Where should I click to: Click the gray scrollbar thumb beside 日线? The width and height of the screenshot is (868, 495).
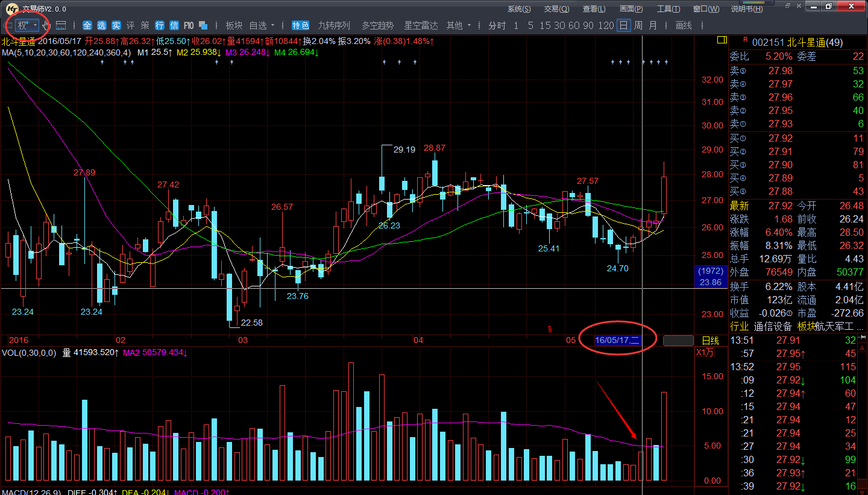[x=678, y=341]
